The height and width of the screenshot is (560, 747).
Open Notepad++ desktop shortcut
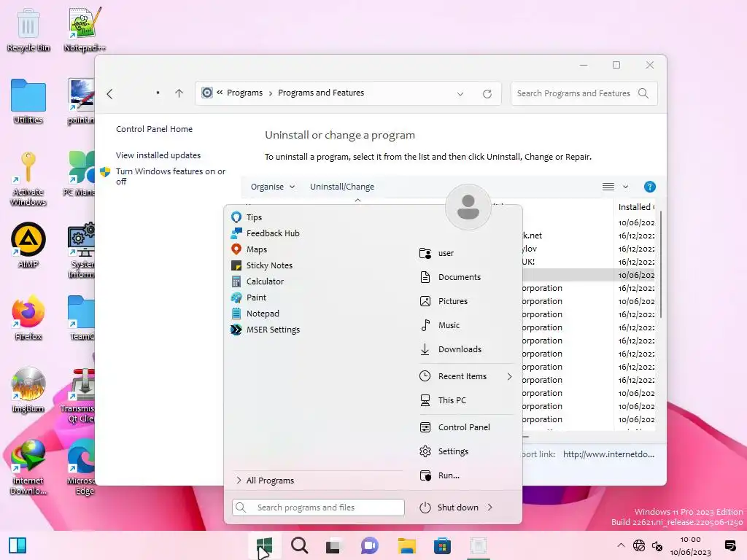[x=85, y=29]
